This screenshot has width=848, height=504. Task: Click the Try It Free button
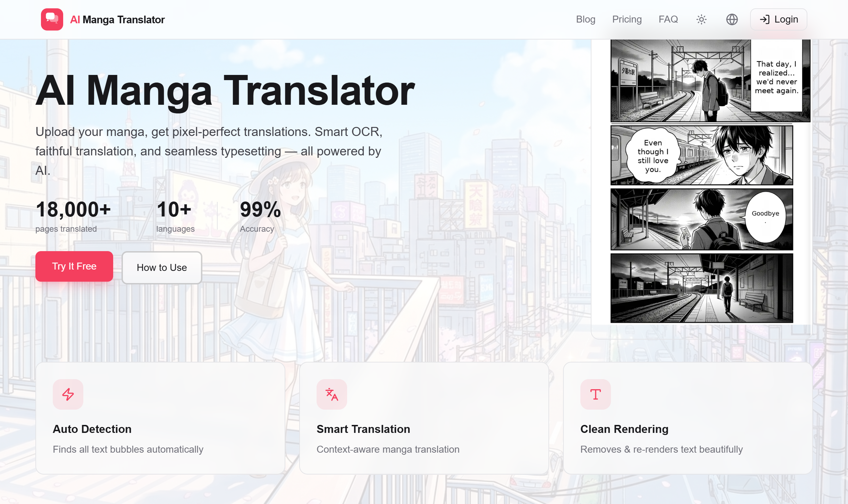[x=74, y=266]
